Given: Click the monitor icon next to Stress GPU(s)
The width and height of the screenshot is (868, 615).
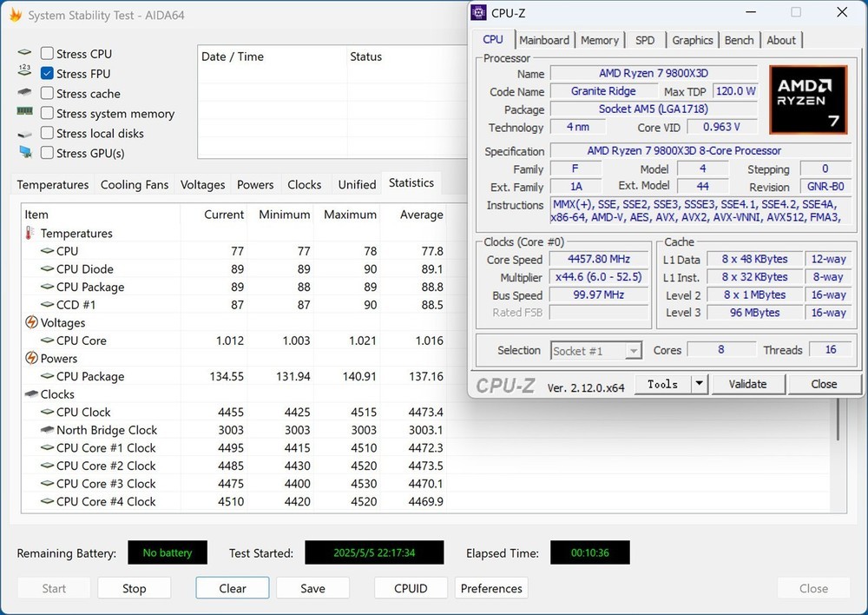Looking at the screenshot, I should [x=25, y=153].
